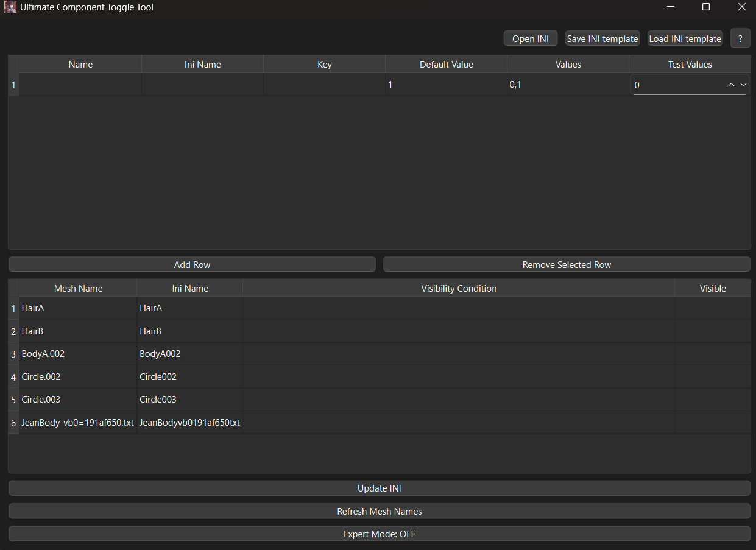This screenshot has height=550, width=756.
Task: Click the Visibility Condition cell for Circle.003
Action: click(x=459, y=399)
